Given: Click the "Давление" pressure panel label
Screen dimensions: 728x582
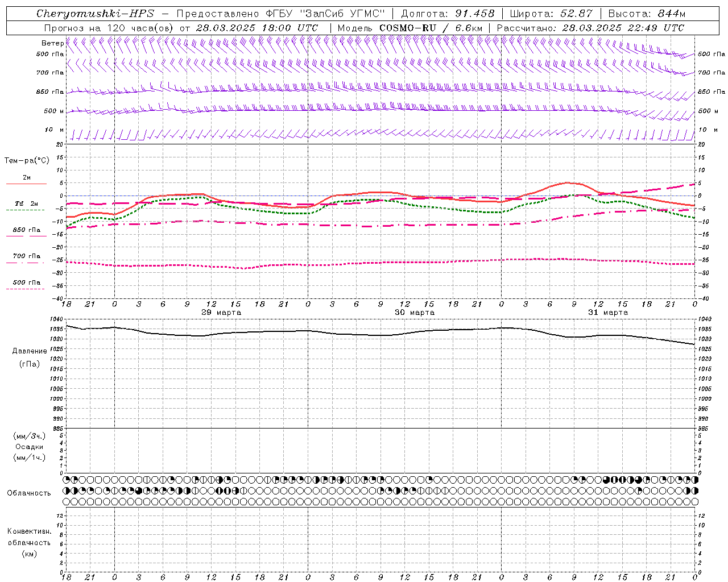Looking at the screenshot, I should click(30, 351).
